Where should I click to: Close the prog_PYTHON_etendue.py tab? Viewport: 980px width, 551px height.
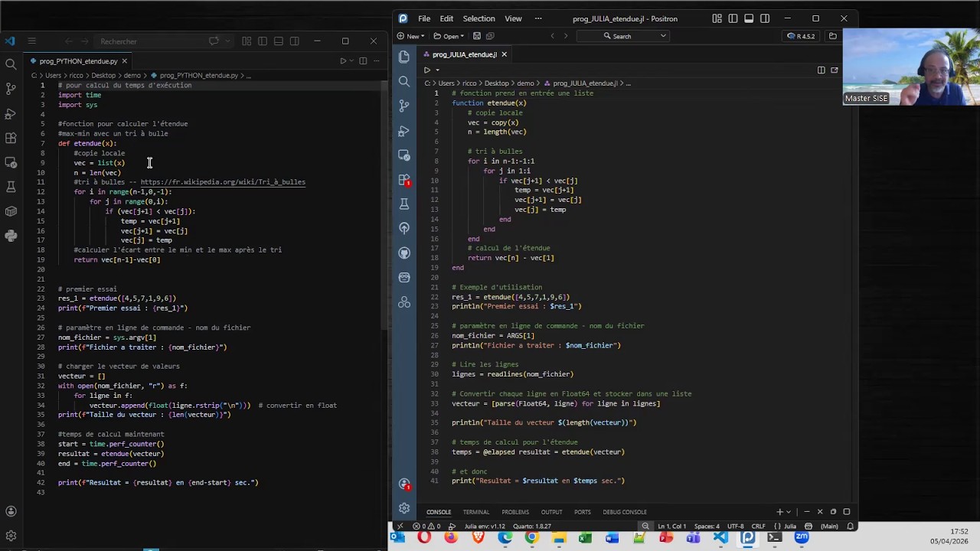point(124,60)
